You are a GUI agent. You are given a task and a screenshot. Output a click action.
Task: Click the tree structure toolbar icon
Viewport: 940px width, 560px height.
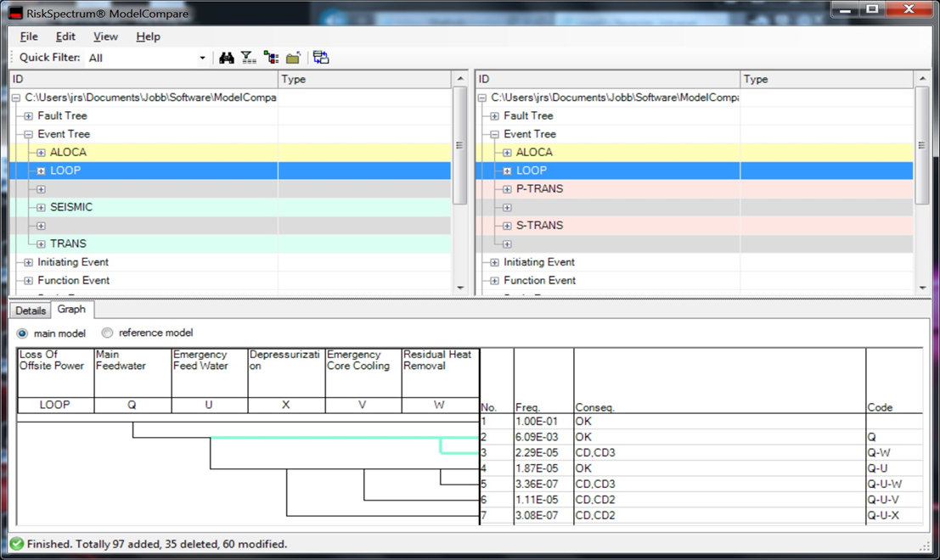[271, 58]
